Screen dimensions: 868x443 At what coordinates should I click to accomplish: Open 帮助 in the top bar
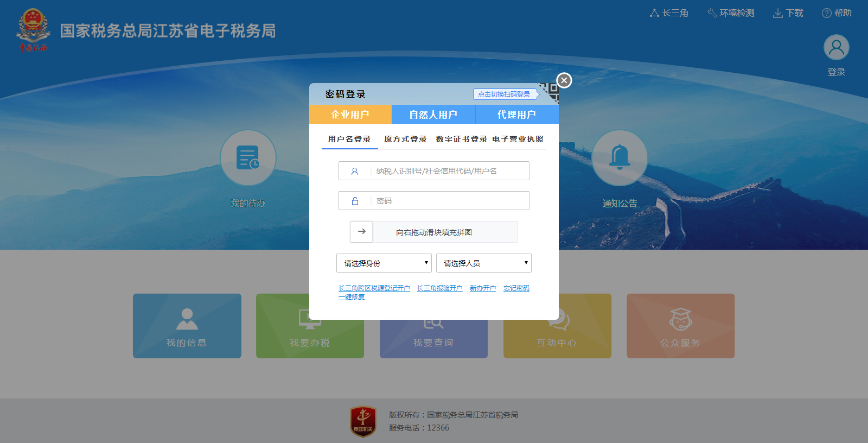pyautogui.click(x=837, y=13)
